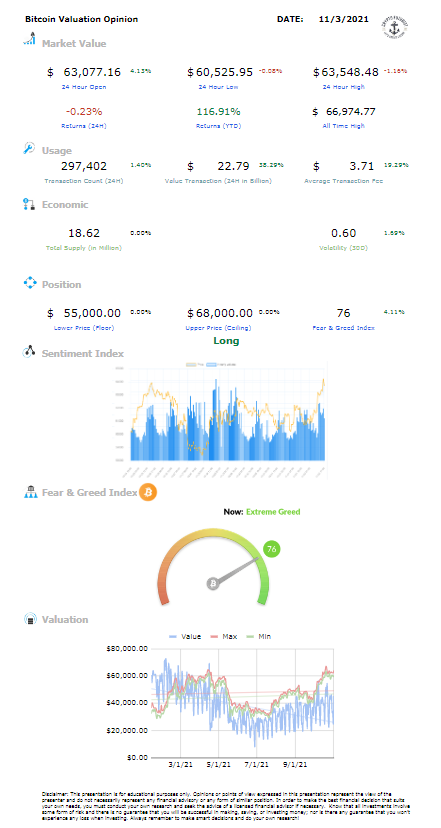Toggle the Value series in chart legend

coord(185,637)
